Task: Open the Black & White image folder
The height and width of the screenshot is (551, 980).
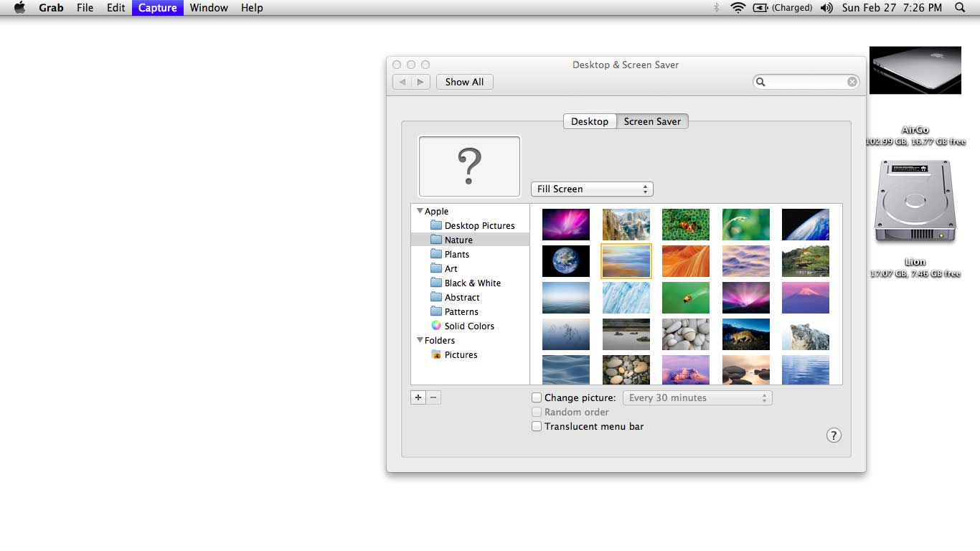Action: coord(471,283)
